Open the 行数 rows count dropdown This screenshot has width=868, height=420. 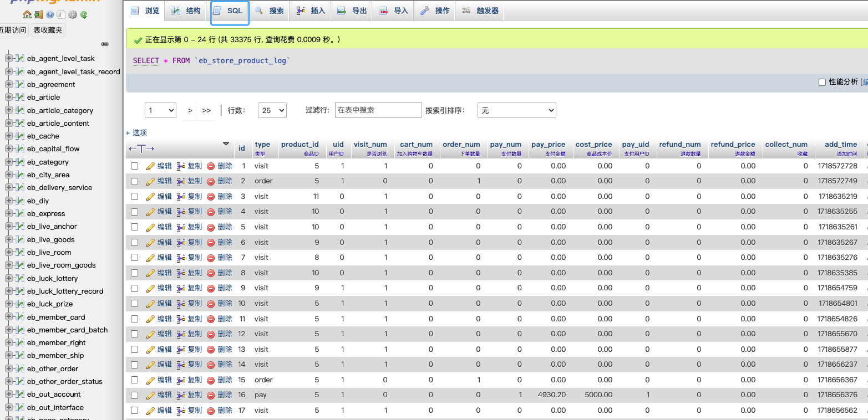pyautogui.click(x=272, y=110)
